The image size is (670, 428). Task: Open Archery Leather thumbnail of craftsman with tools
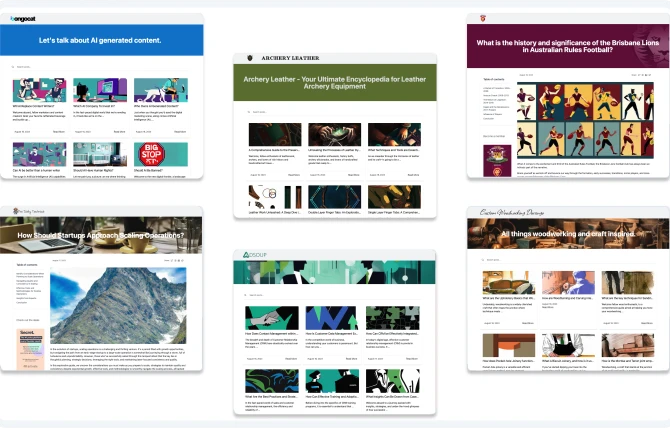pos(394,135)
